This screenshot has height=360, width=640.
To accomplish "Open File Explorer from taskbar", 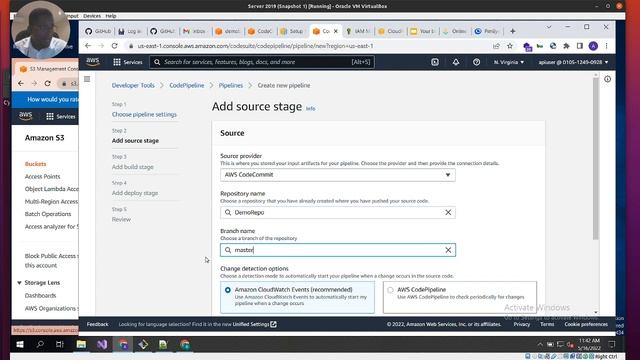I will [x=81, y=344].
